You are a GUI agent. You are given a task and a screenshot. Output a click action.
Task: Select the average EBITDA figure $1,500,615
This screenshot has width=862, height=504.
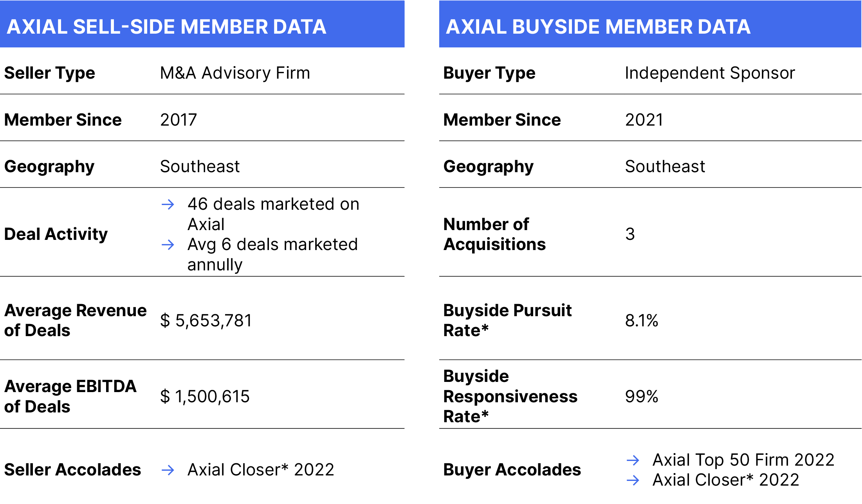[205, 396]
